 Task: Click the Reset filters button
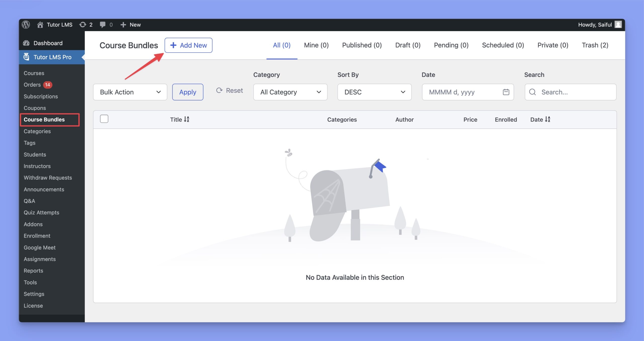click(229, 91)
